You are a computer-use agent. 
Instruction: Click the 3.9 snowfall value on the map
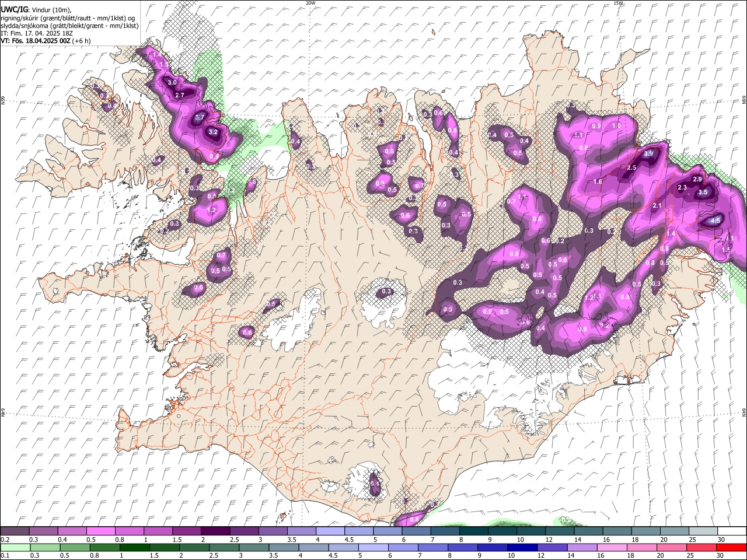(x=648, y=154)
